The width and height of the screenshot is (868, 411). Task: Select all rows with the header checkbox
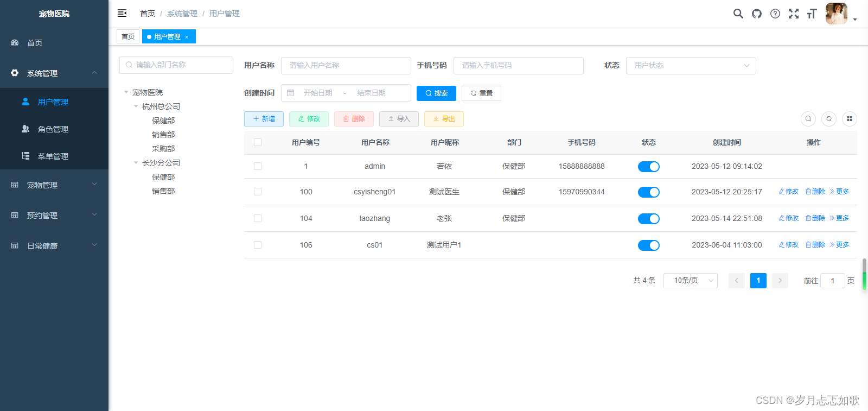[x=258, y=142]
